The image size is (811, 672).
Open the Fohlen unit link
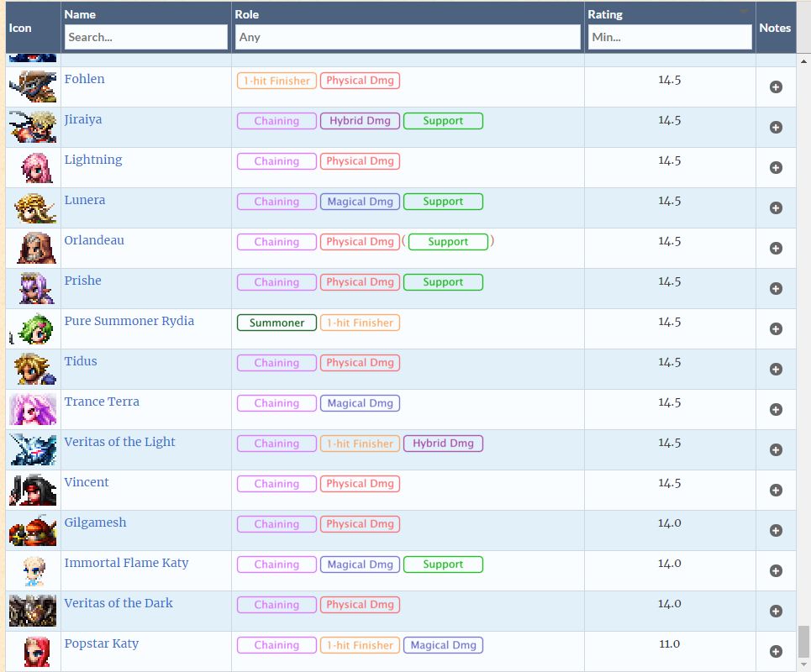[84, 79]
